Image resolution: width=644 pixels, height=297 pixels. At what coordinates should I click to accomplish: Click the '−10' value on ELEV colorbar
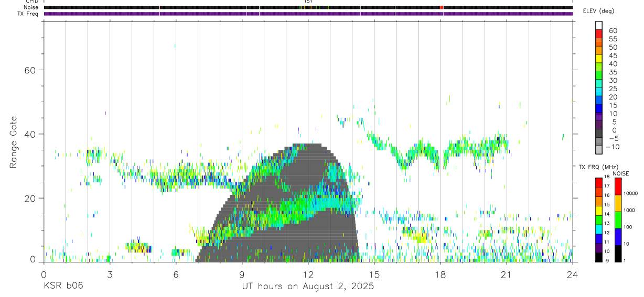coord(614,147)
